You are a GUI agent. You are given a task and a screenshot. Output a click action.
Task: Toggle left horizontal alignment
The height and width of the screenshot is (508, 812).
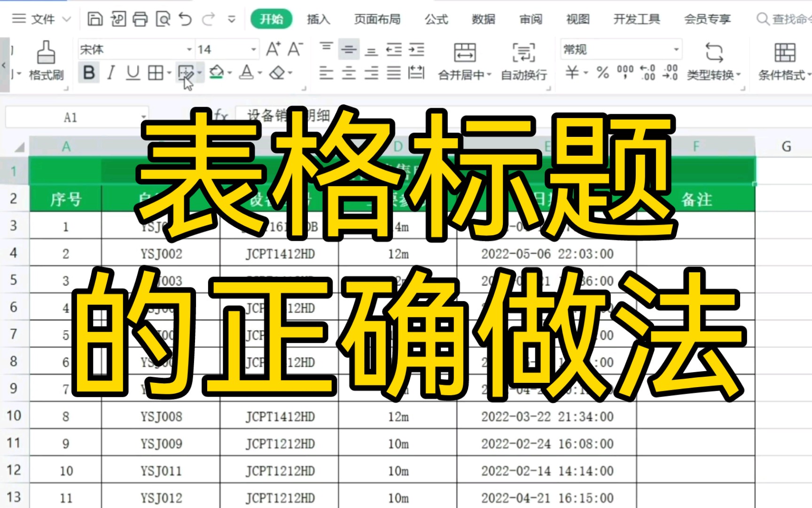tap(326, 73)
